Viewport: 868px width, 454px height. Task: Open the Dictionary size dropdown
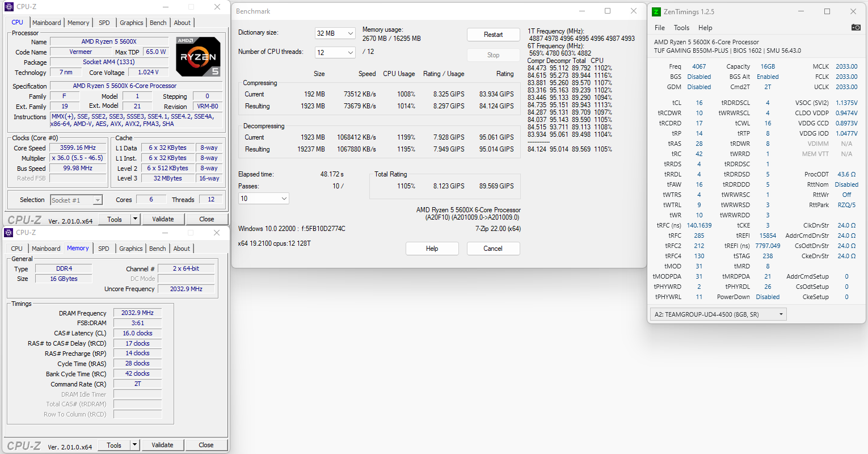335,33
